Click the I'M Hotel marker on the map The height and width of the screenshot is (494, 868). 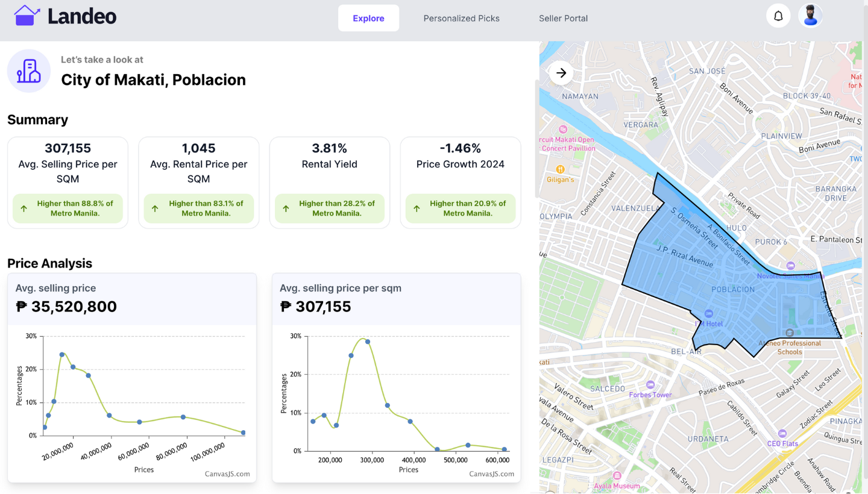[708, 313]
